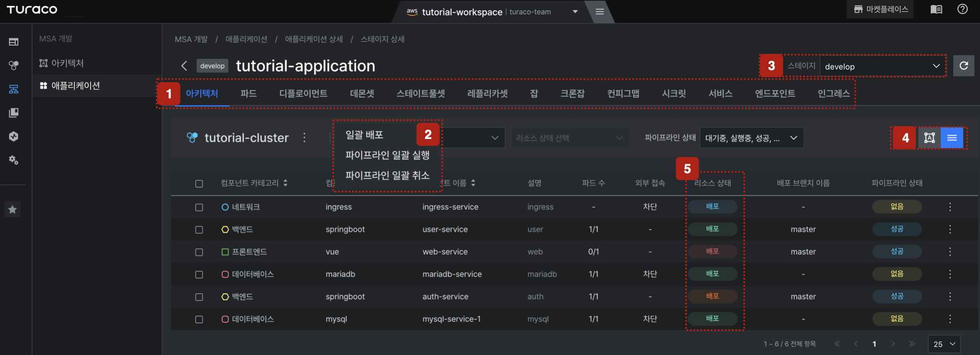The image size is (980, 355).
Task: Open the documentation book icon
Action: (936, 9)
